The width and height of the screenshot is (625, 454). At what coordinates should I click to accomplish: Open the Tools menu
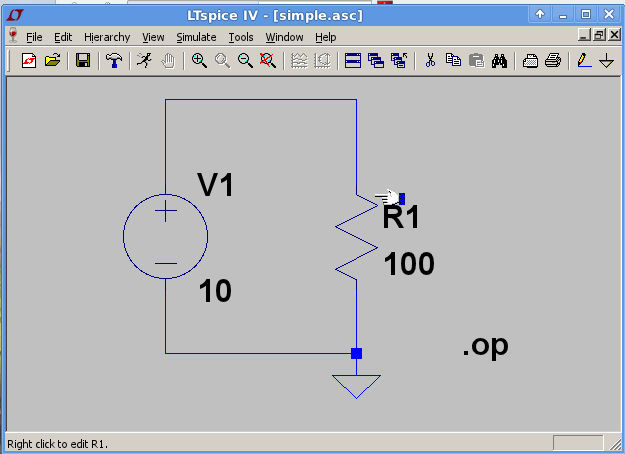(241, 37)
